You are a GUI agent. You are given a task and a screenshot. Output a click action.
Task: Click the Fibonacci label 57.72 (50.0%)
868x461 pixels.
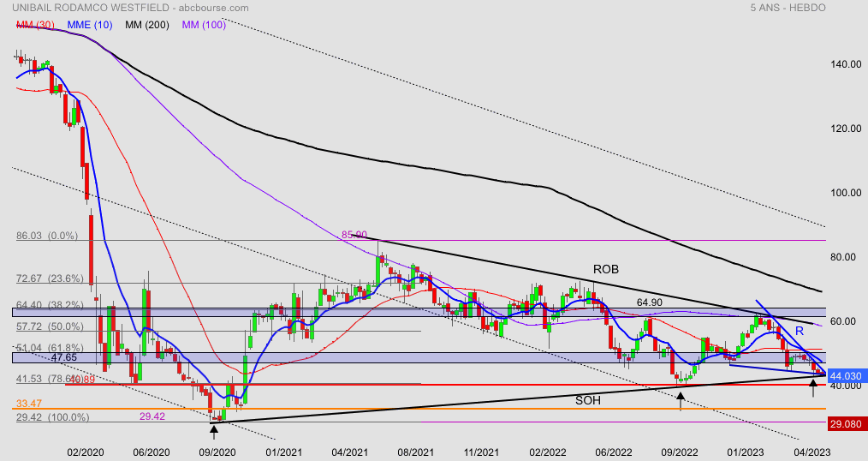(50, 327)
